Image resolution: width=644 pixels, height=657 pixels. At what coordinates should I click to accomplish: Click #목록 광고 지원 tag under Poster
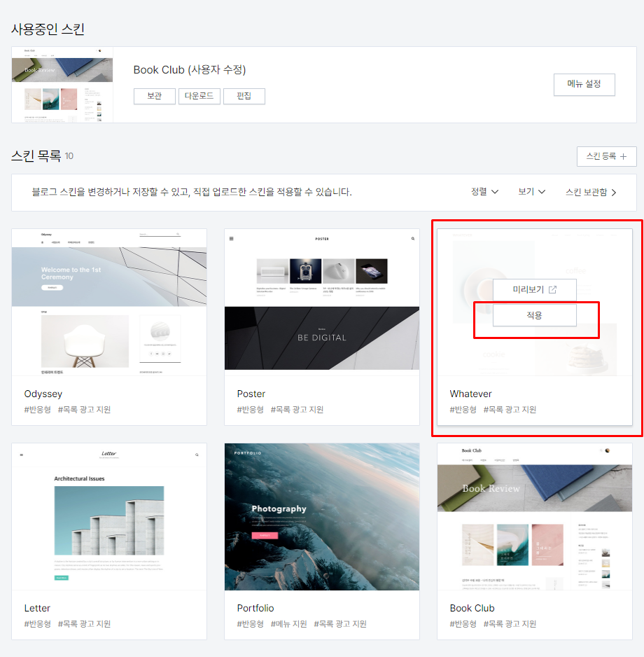pyautogui.click(x=297, y=409)
